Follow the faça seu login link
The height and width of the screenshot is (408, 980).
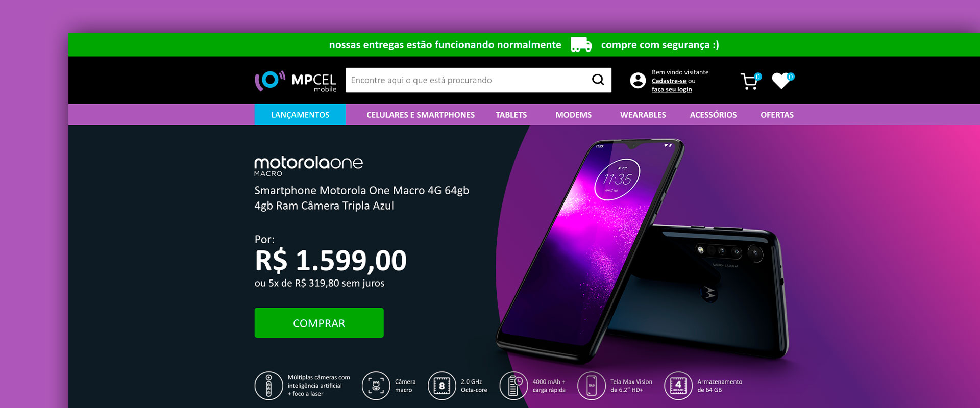click(672, 89)
